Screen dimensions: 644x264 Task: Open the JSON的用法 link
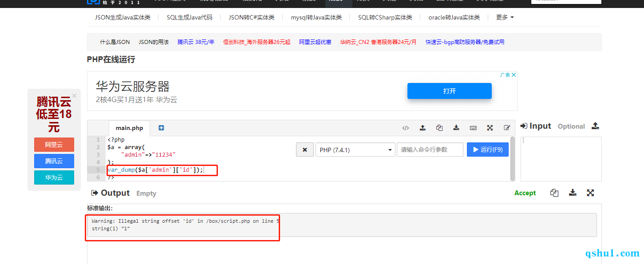click(154, 42)
